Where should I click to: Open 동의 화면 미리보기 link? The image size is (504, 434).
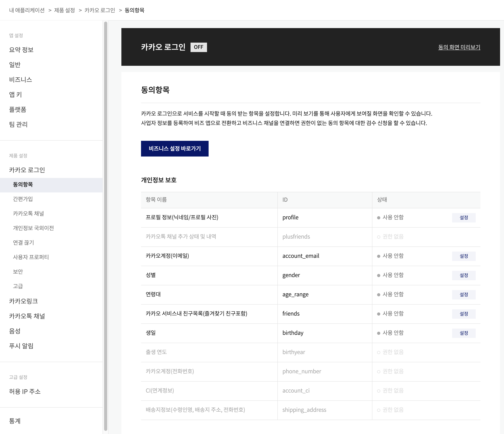(x=459, y=47)
